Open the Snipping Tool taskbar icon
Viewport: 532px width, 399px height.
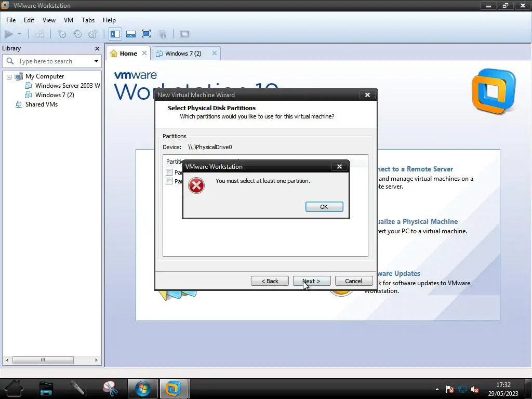[110, 389]
